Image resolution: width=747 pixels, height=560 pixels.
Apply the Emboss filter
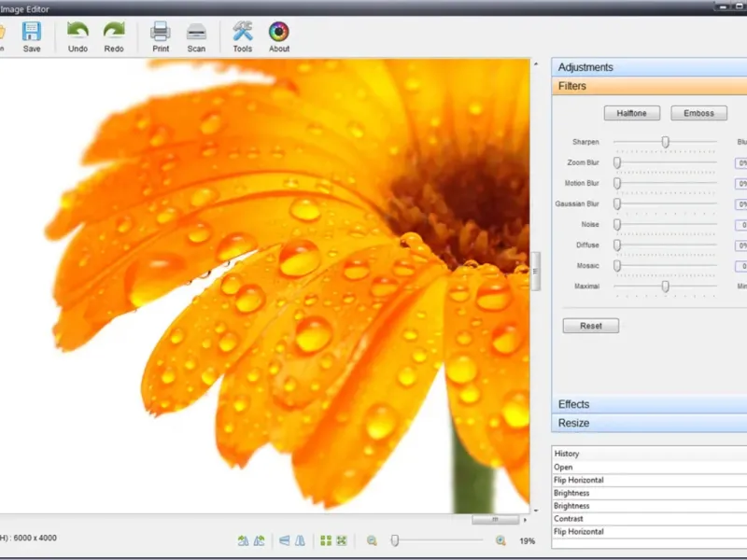coord(698,113)
